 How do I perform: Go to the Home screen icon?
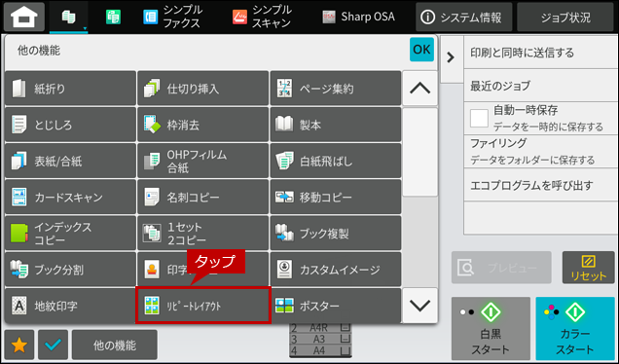tap(24, 17)
